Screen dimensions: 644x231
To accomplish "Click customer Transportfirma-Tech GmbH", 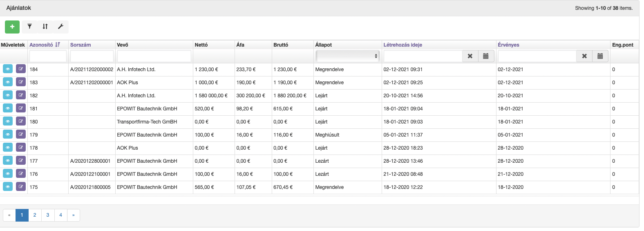I will coord(147,122).
